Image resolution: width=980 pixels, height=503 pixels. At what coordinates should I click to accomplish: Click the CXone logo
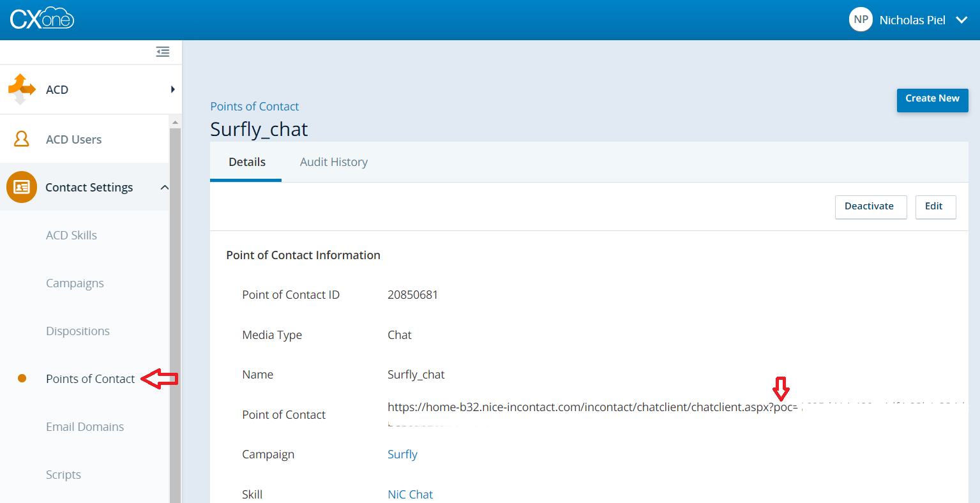[x=42, y=19]
